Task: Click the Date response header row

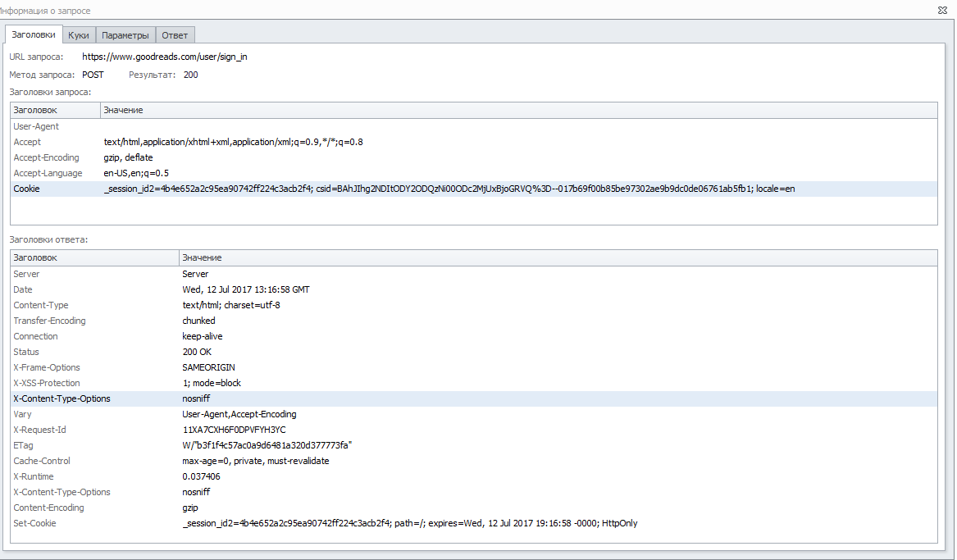Action: 23,289
